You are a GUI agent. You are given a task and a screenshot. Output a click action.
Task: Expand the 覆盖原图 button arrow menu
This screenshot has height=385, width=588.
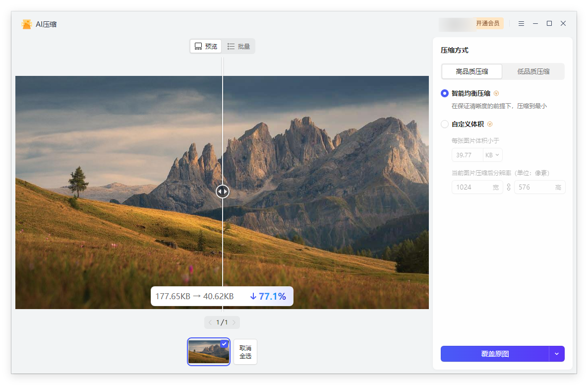coord(557,354)
